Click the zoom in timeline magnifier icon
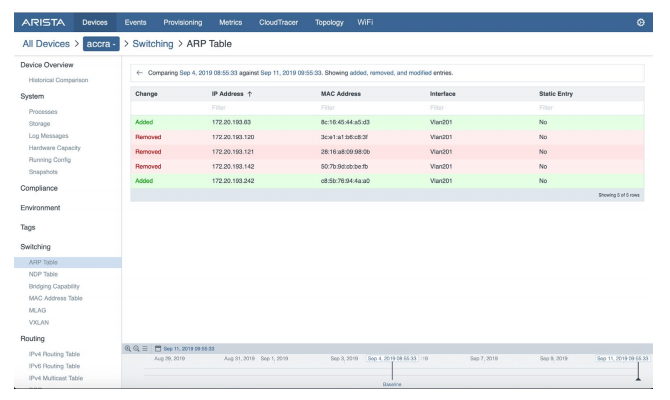 coord(127,349)
